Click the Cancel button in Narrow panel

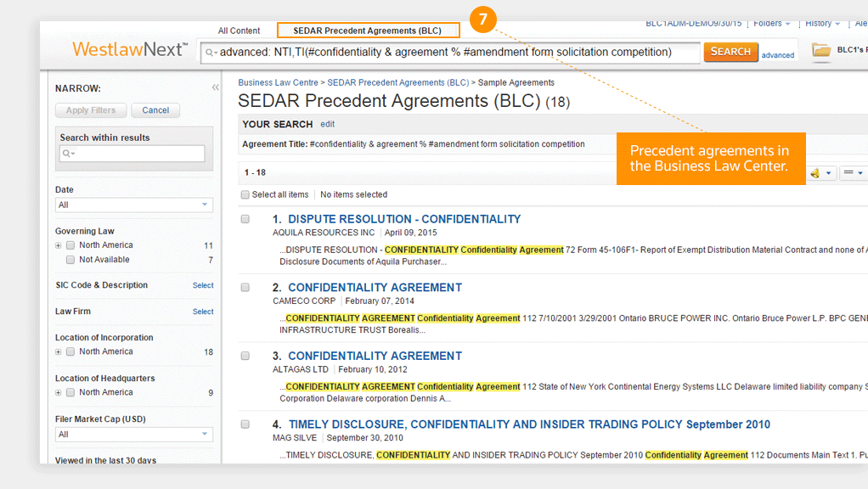click(155, 110)
